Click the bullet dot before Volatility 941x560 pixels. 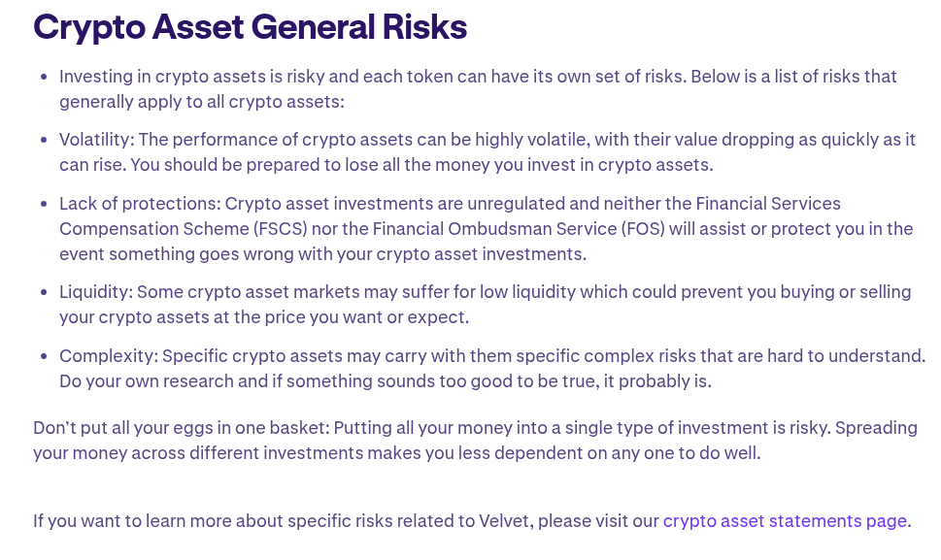pyautogui.click(x=43, y=141)
